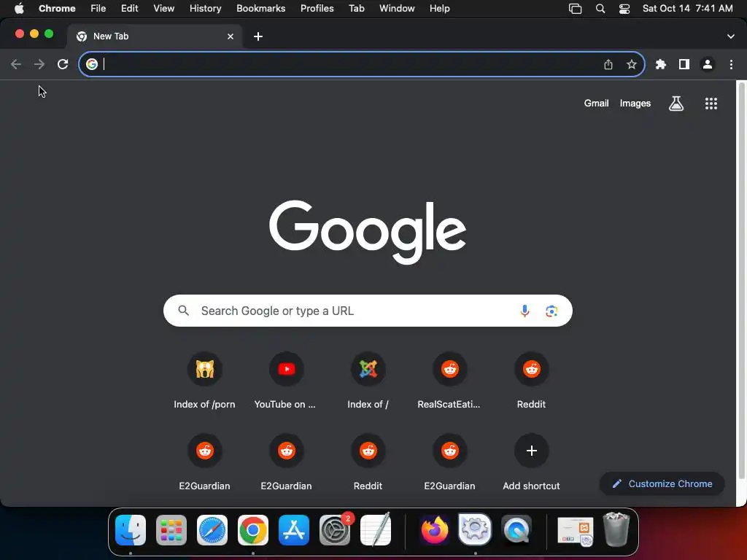Image resolution: width=747 pixels, height=560 pixels.
Task: Open the Google apps grid
Action: pyautogui.click(x=711, y=104)
